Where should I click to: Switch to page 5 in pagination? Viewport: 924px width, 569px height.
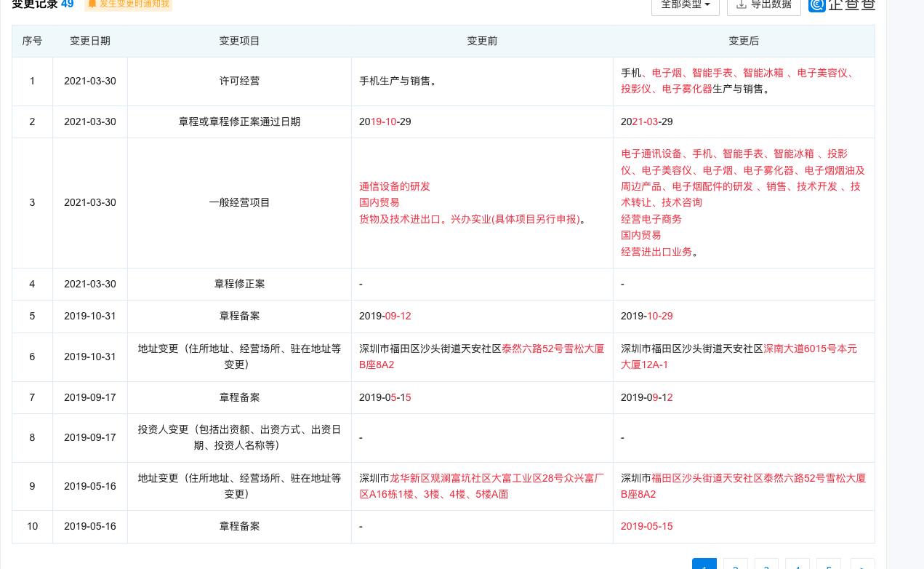coord(829,568)
